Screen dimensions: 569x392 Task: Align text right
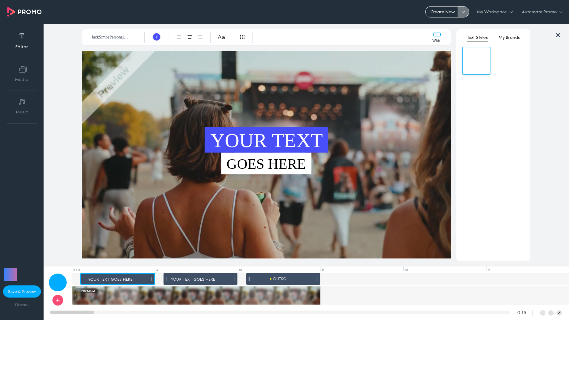(x=200, y=37)
